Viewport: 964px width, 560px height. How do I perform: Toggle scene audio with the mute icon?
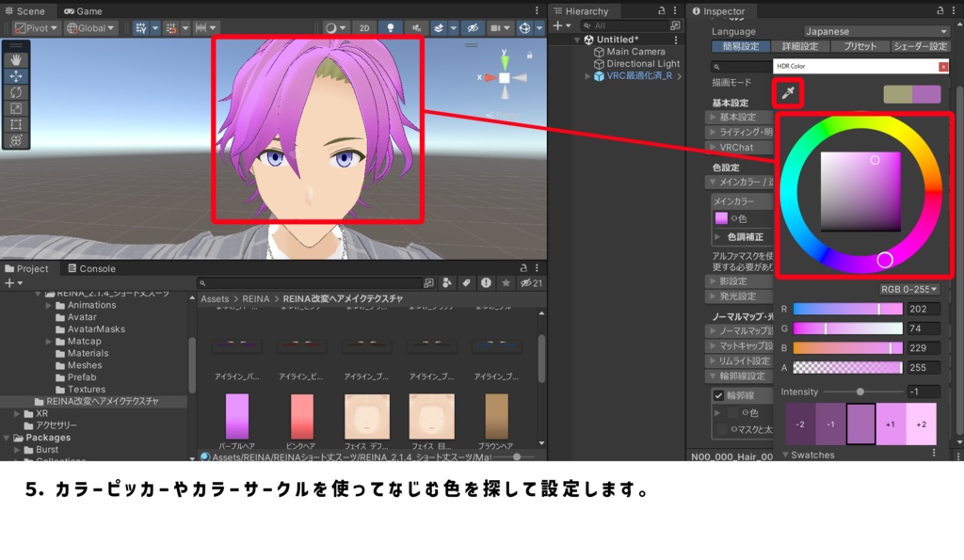point(417,27)
